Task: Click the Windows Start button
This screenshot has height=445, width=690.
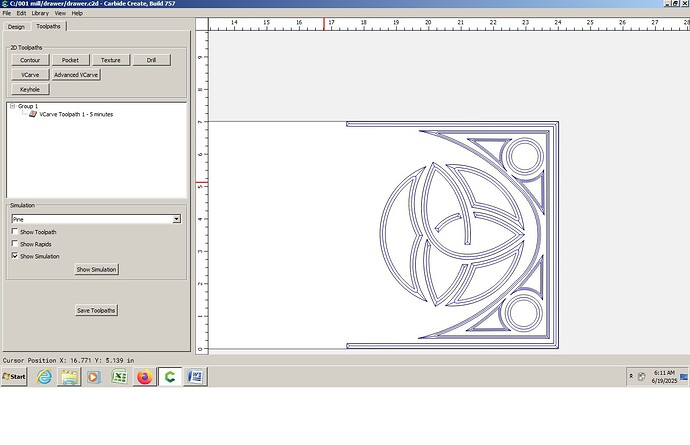Action: [x=14, y=377]
